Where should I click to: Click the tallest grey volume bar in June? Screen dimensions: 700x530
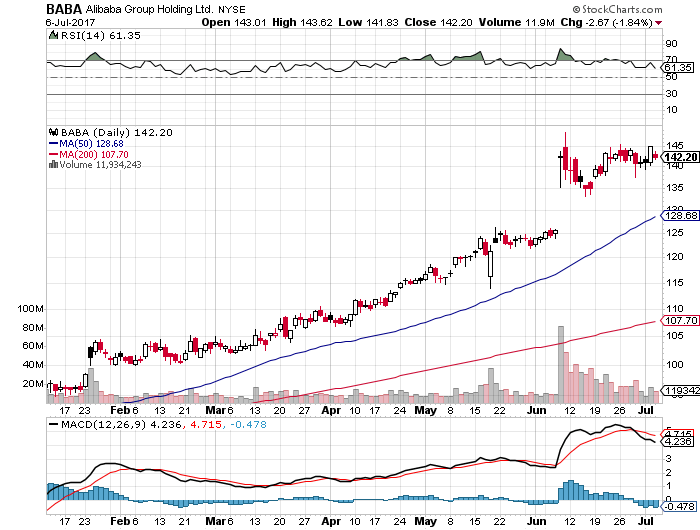click(x=561, y=364)
